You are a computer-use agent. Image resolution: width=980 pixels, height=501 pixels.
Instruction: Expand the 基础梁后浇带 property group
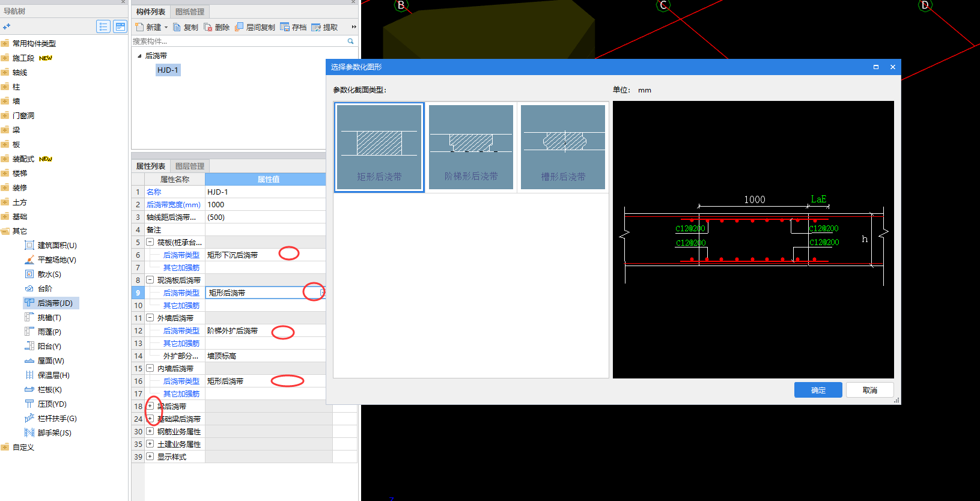[150, 419]
